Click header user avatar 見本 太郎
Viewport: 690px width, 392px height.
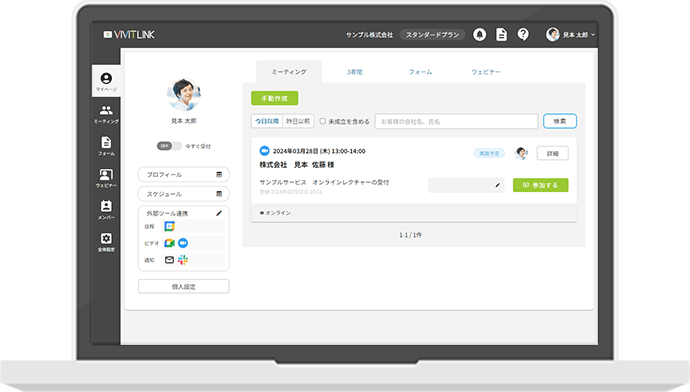[x=552, y=34]
